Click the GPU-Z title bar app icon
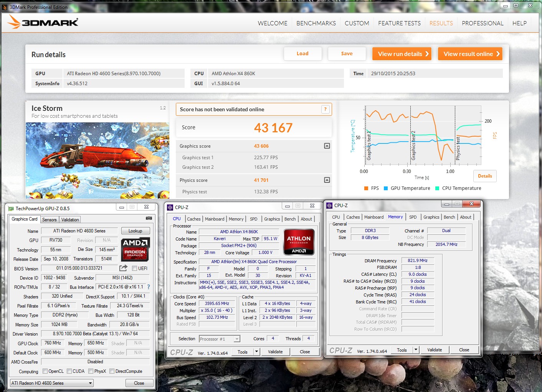 point(11,209)
